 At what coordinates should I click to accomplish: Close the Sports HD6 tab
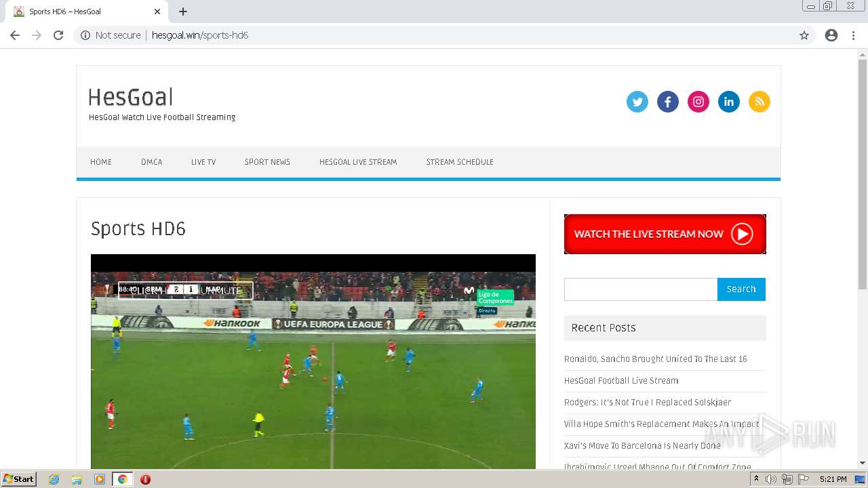point(157,12)
